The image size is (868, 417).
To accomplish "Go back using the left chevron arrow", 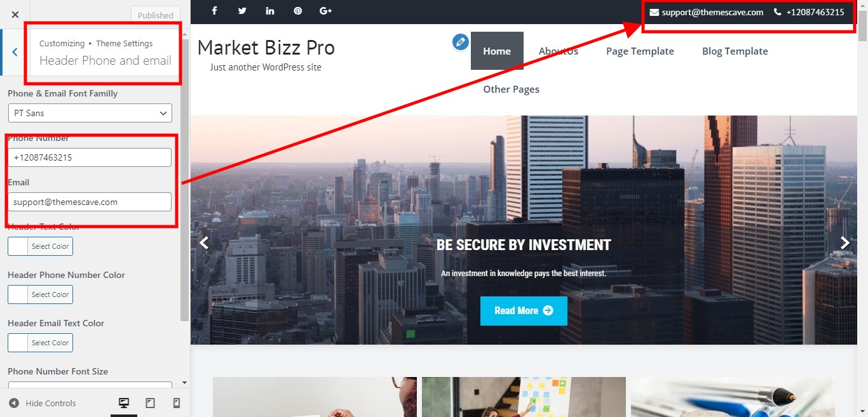I will [15, 52].
